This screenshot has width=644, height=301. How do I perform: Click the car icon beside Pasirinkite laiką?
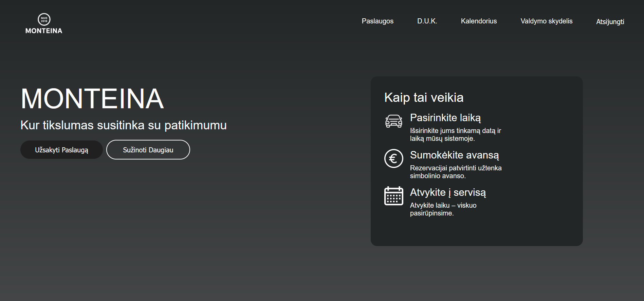(x=393, y=121)
